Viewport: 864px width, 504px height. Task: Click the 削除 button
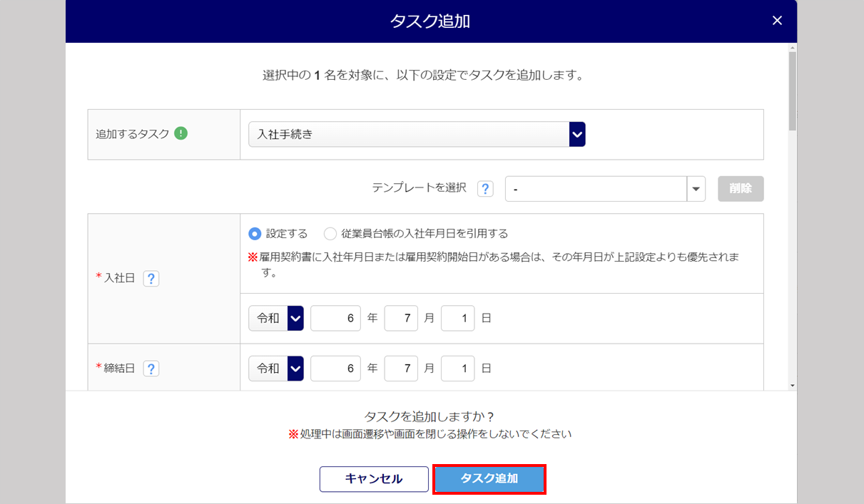pos(741,189)
